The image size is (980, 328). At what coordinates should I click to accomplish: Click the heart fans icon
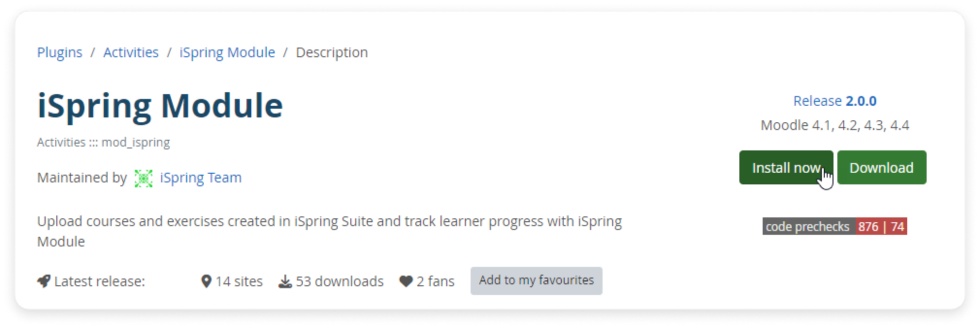pyautogui.click(x=406, y=281)
